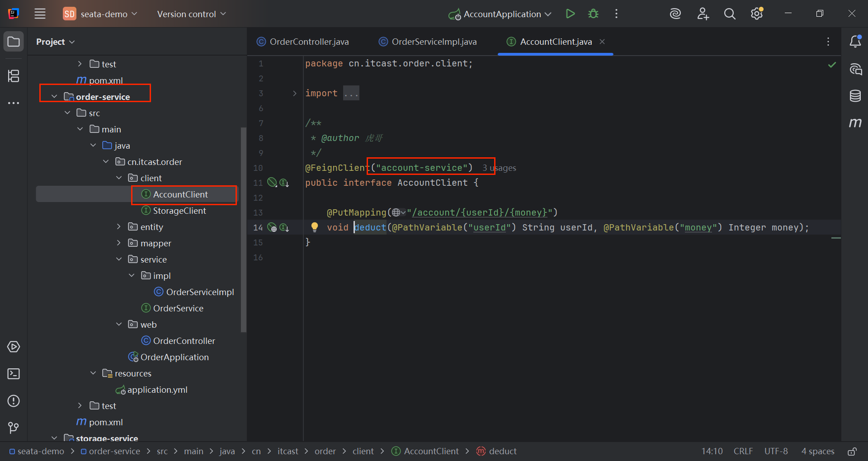868x461 pixels.
Task: Open the Database tool window
Action: 855,96
